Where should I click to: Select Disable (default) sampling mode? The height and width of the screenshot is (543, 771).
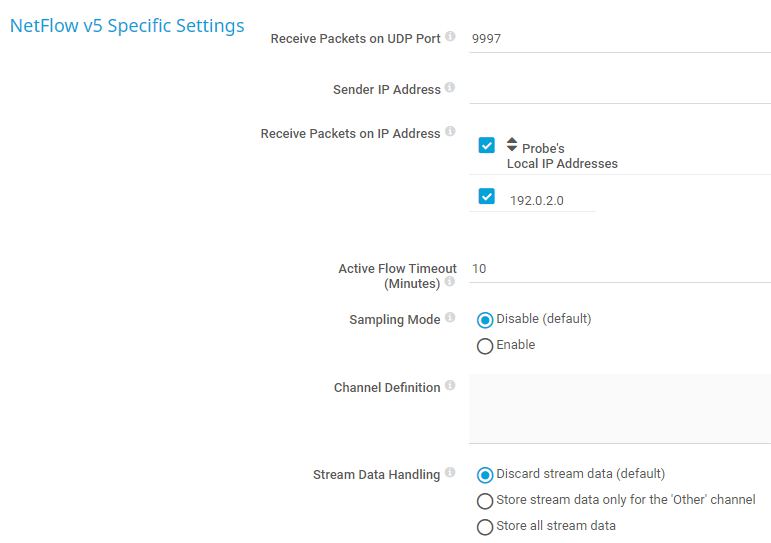pyautogui.click(x=485, y=320)
